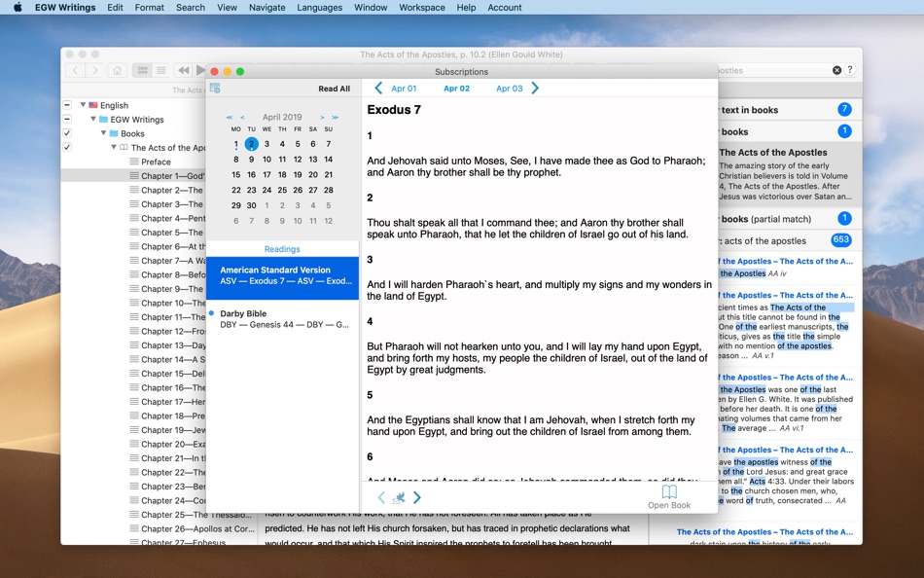Viewport: 924px width, 578px height.
Task: Click the 653 results count badge
Action: (x=841, y=240)
